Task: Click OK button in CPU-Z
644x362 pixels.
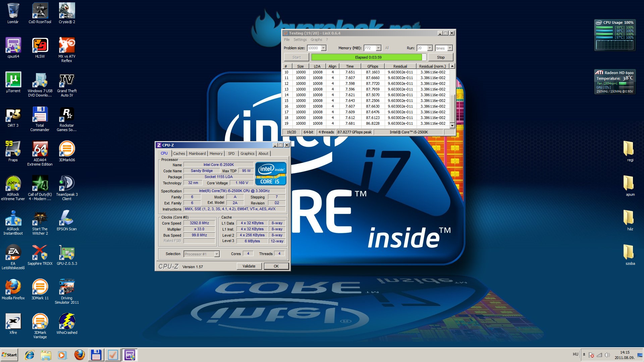Action: [x=276, y=266]
